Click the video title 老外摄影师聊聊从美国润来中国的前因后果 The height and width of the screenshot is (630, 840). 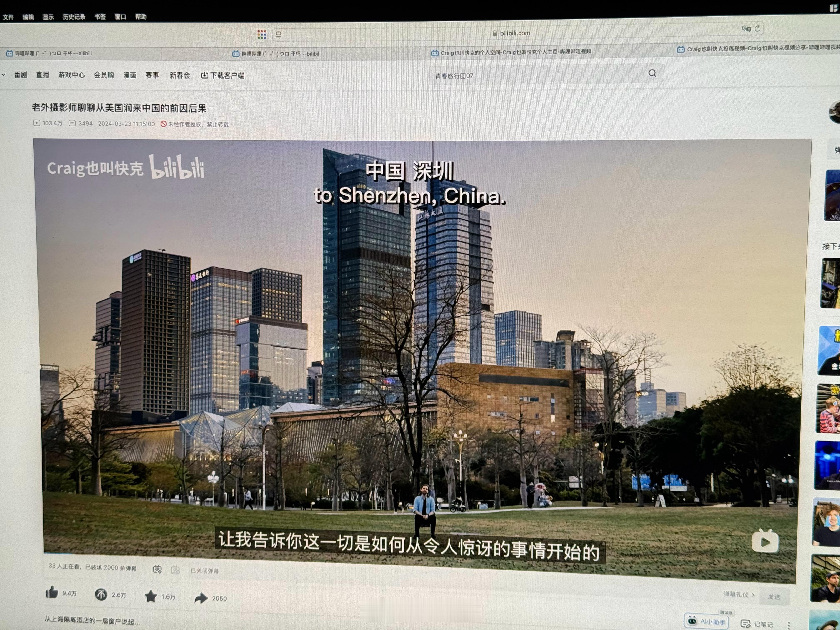tap(119, 108)
